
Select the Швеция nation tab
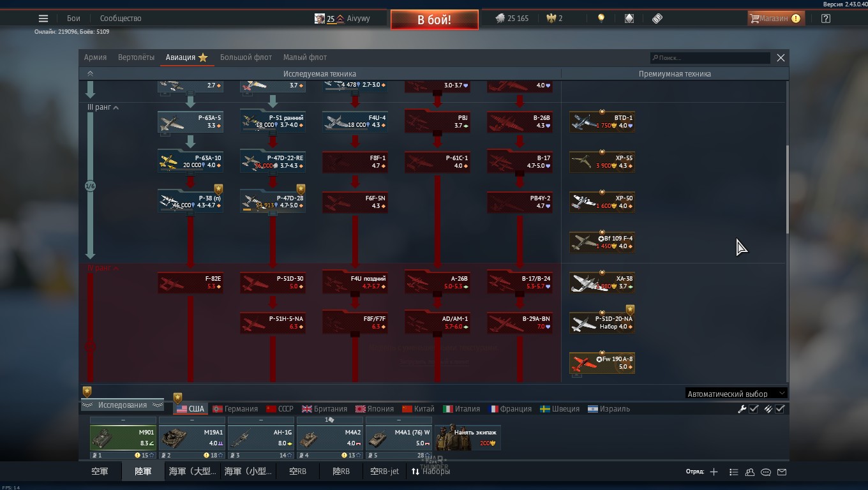pos(560,409)
